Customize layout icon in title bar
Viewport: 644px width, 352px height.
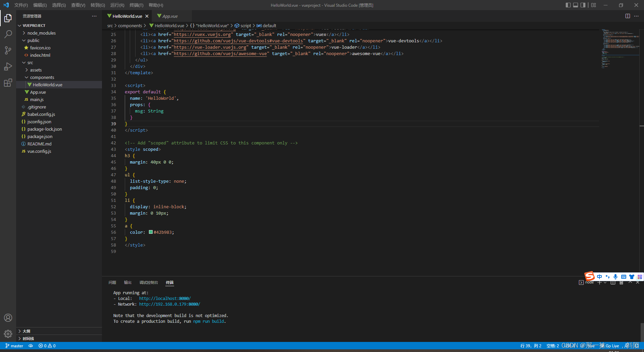594,5
